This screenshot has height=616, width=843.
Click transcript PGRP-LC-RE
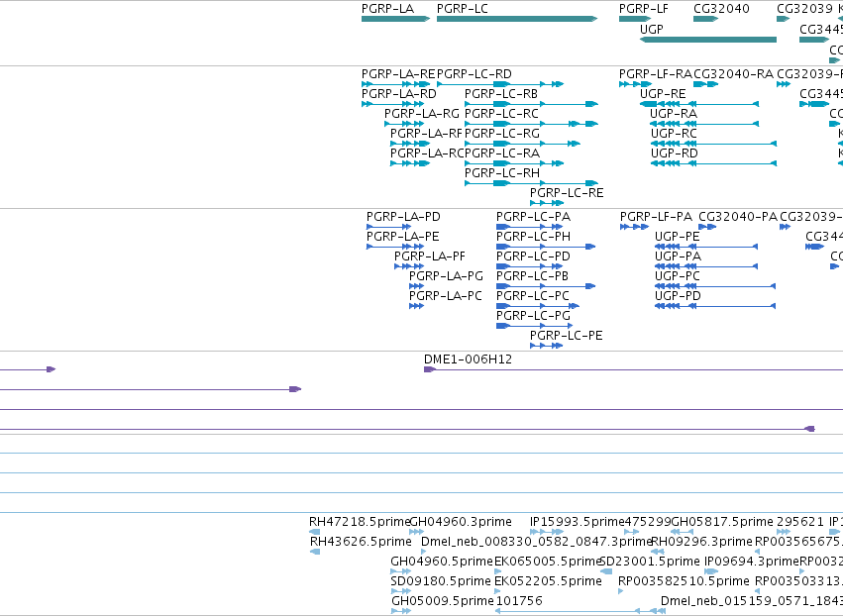click(567, 193)
